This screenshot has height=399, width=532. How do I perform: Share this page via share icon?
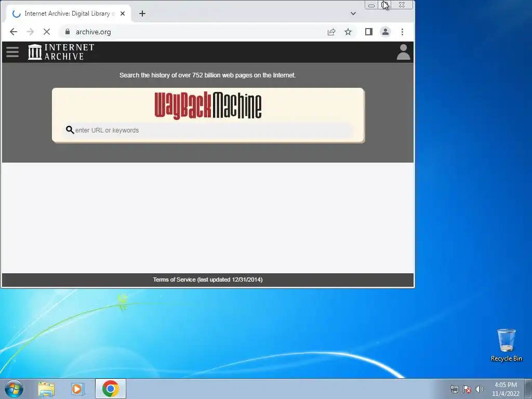click(331, 32)
